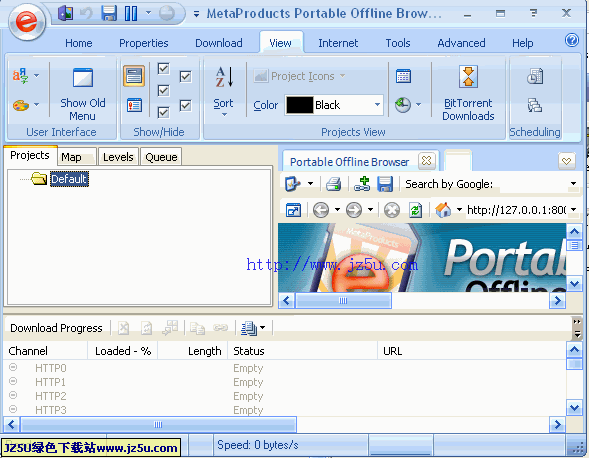Expand the Sort dropdown arrow
Viewport: 589px width, 458px height.
(x=224, y=115)
